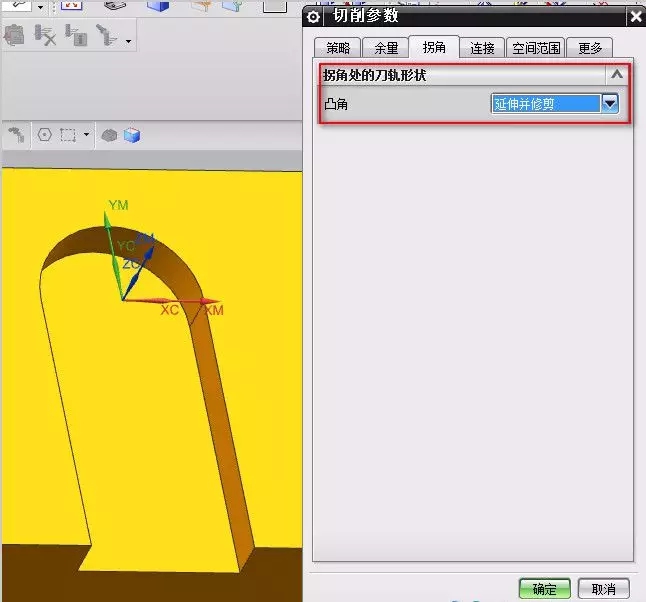Click the dialog settings gear icon
This screenshot has height=602, width=646.
[x=313, y=17]
